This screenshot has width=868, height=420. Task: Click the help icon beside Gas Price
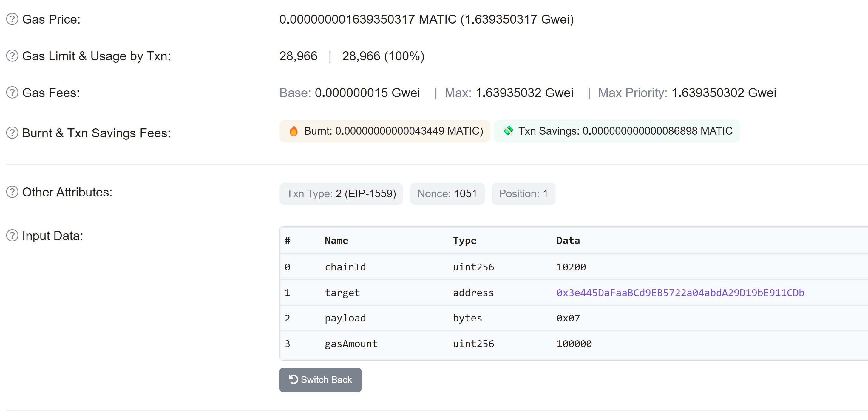12,19
